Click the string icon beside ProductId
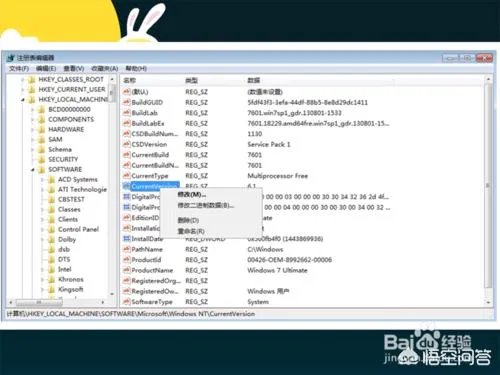 click(127, 260)
